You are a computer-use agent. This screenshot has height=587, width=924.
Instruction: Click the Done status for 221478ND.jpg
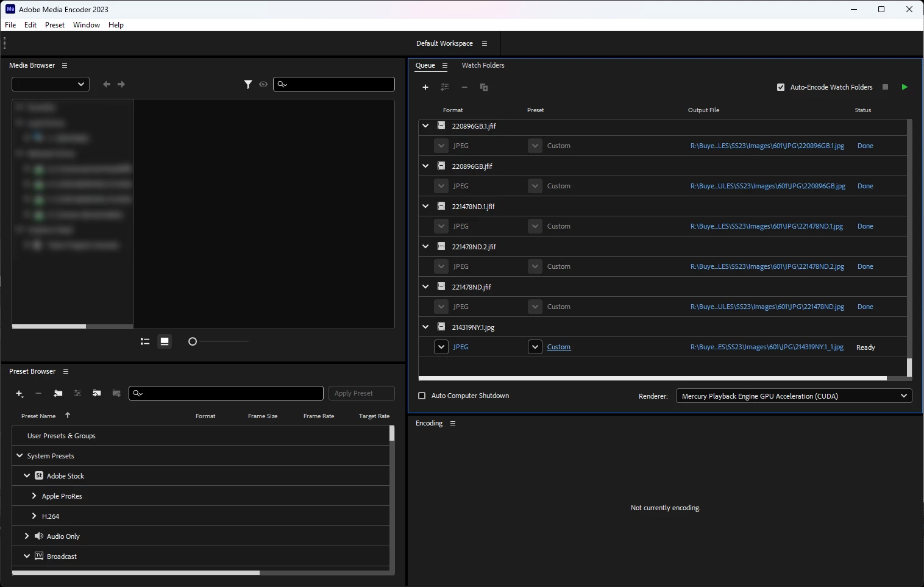tap(865, 307)
